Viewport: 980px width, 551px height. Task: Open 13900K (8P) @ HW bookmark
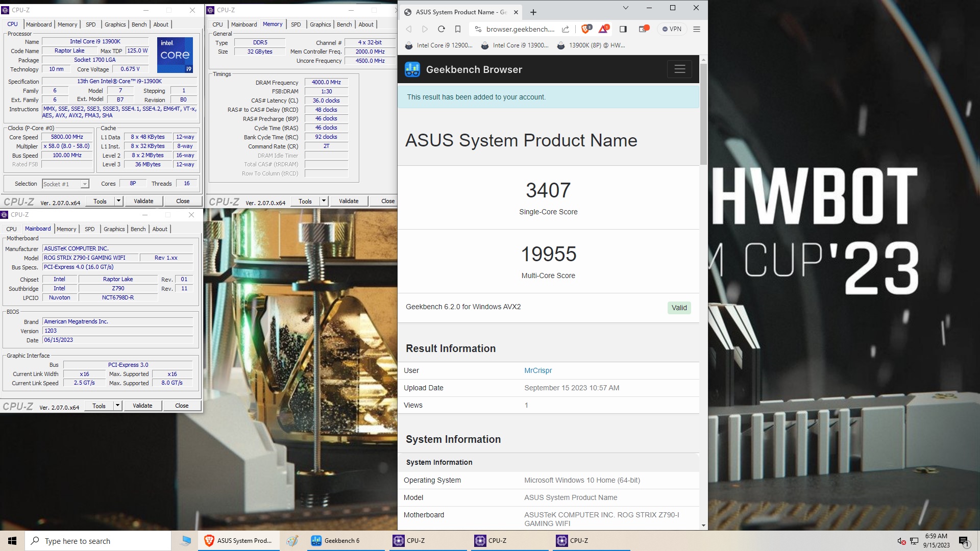pos(591,45)
